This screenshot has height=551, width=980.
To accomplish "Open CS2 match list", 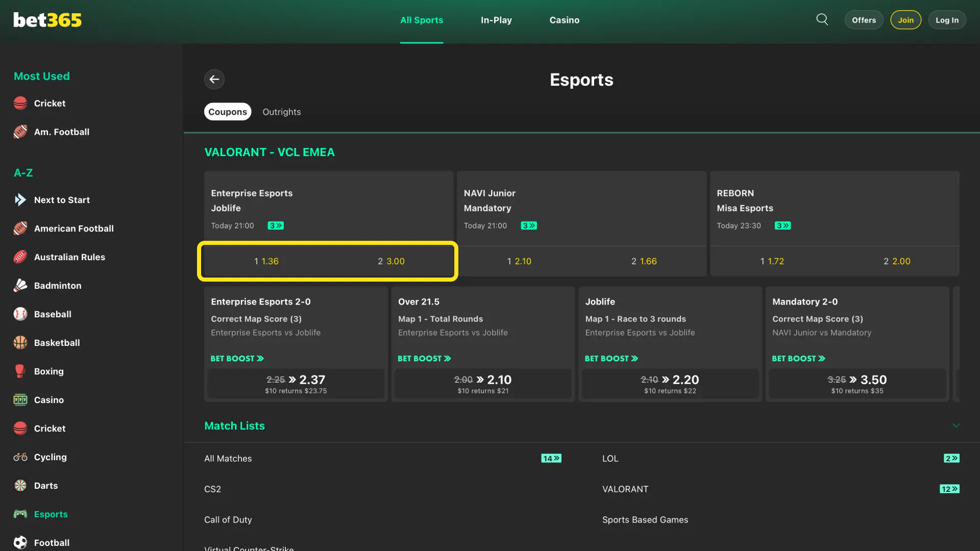I will 212,489.
